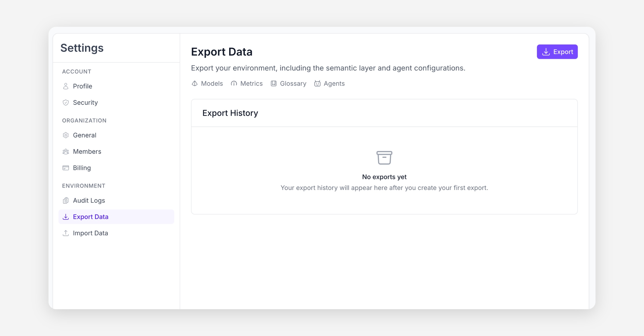
Task: Click the Agents robot icon
Action: click(317, 84)
